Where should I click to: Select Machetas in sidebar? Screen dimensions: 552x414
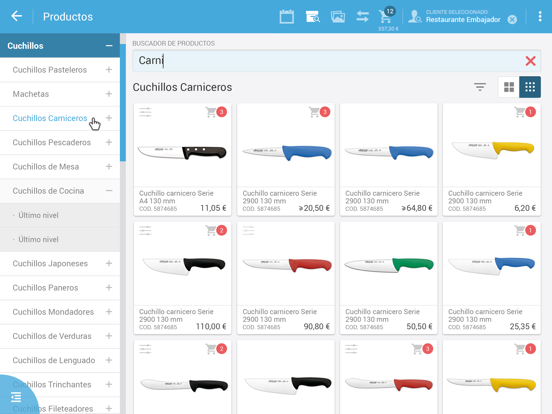[31, 94]
